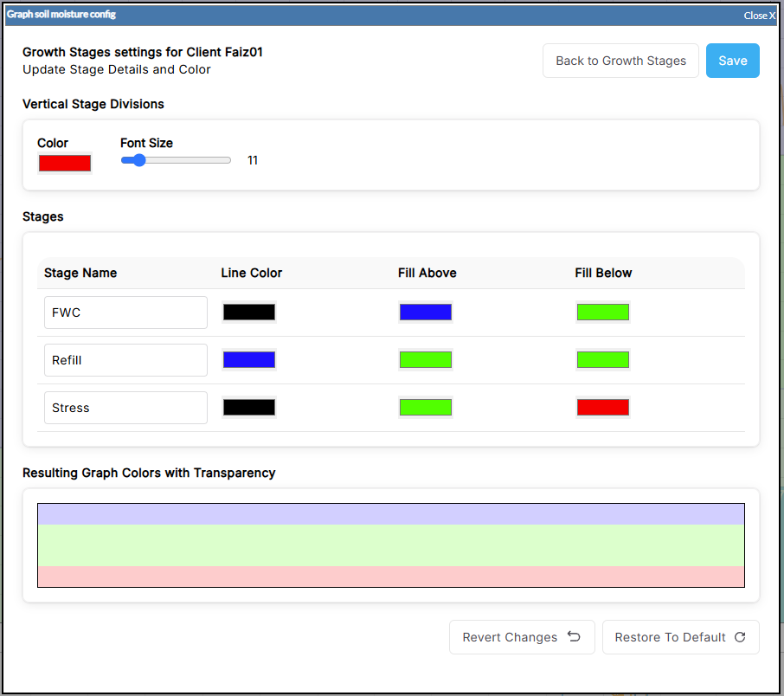Open the Vertical Stage Divisions red color picker
The image size is (784, 696).
tap(65, 163)
